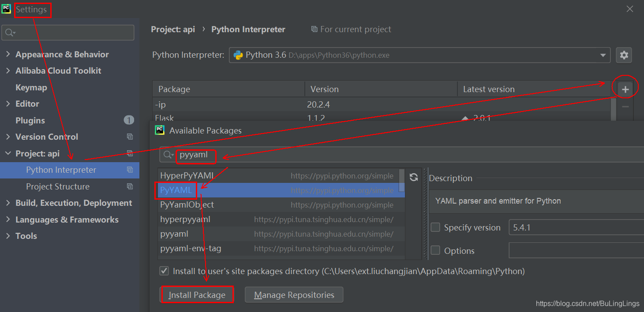
Task: Click the plus icon to add package
Action: 625,89
